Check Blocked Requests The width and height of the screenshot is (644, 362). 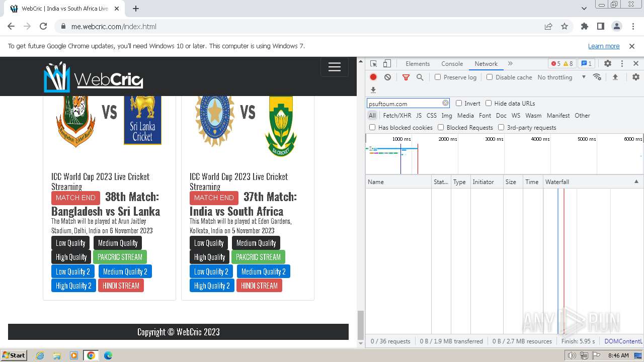click(x=441, y=127)
